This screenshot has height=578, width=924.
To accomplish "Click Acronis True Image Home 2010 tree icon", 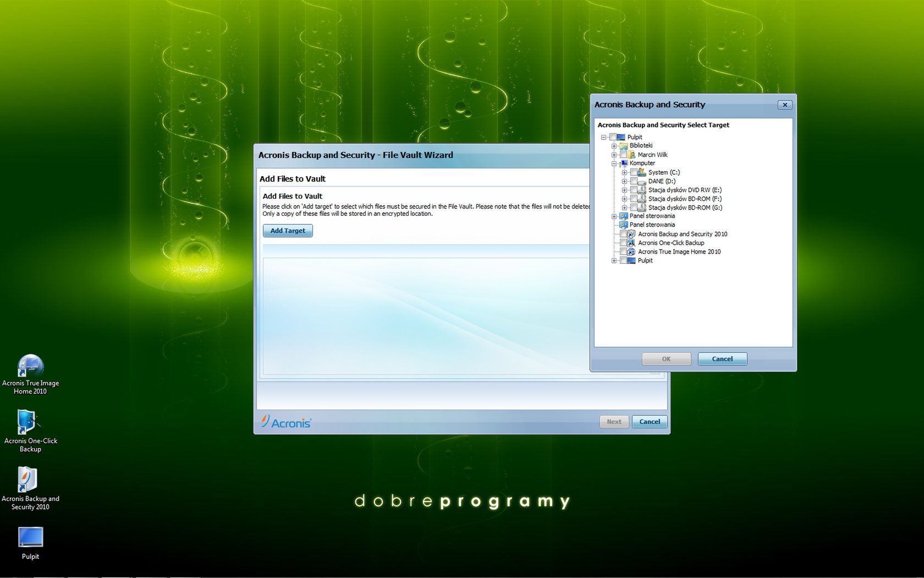I will click(x=631, y=252).
